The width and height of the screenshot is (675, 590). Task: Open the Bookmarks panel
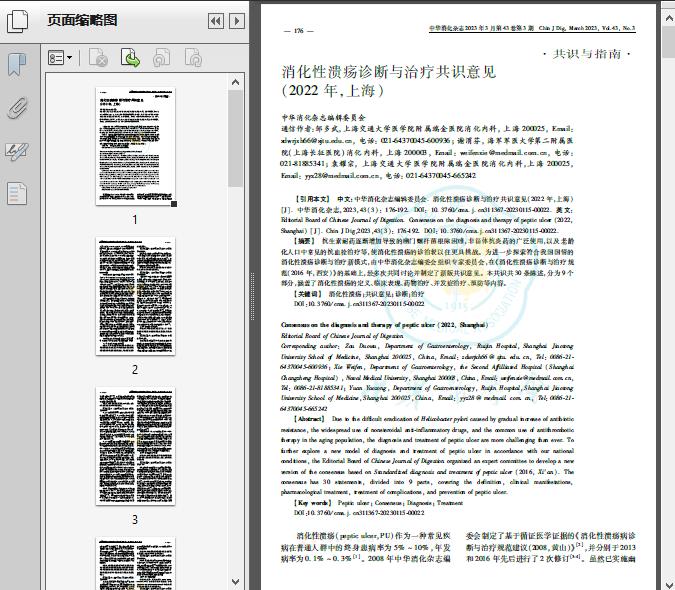[x=17, y=65]
